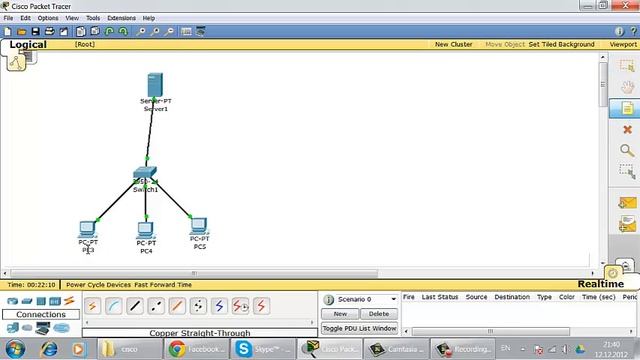Switch to the Realtime mode tab

click(600, 284)
